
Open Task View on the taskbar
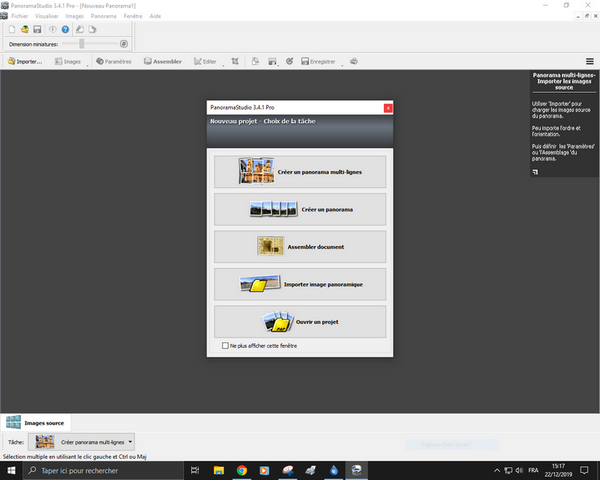click(x=195, y=470)
